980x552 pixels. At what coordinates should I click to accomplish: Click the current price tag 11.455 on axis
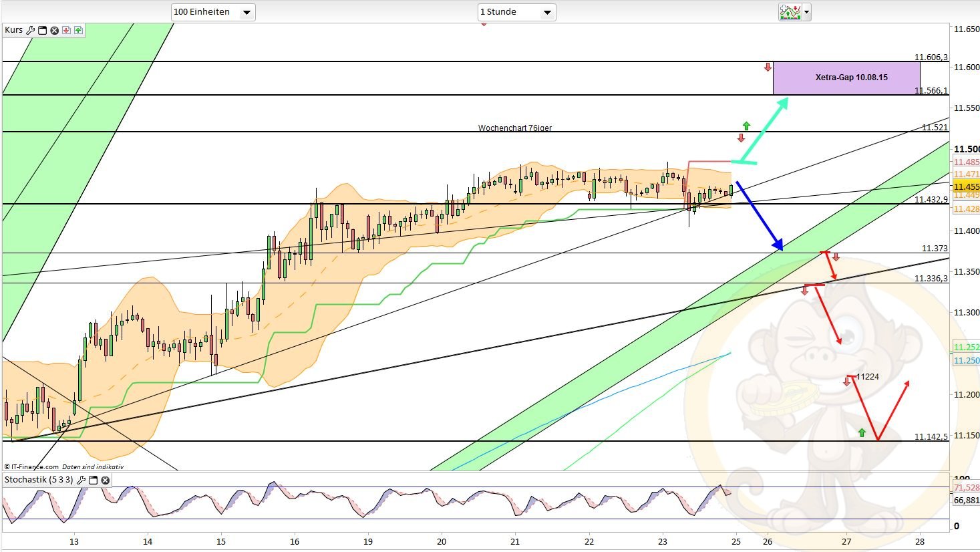pyautogui.click(x=966, y=187)
